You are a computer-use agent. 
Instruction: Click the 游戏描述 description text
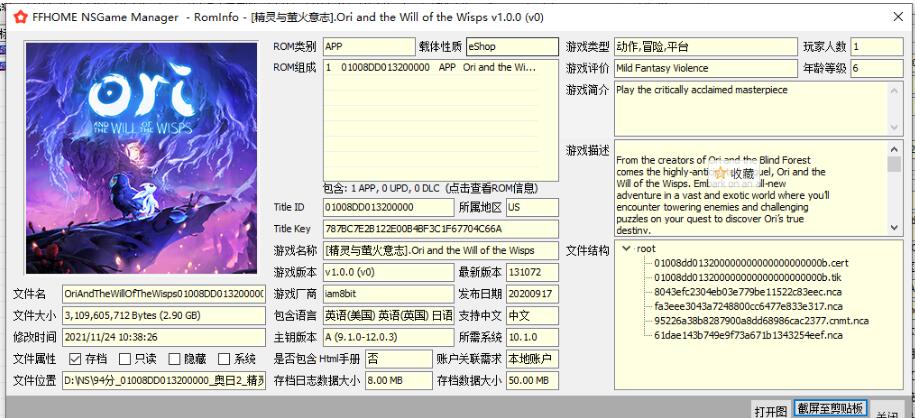click(721, 195)
